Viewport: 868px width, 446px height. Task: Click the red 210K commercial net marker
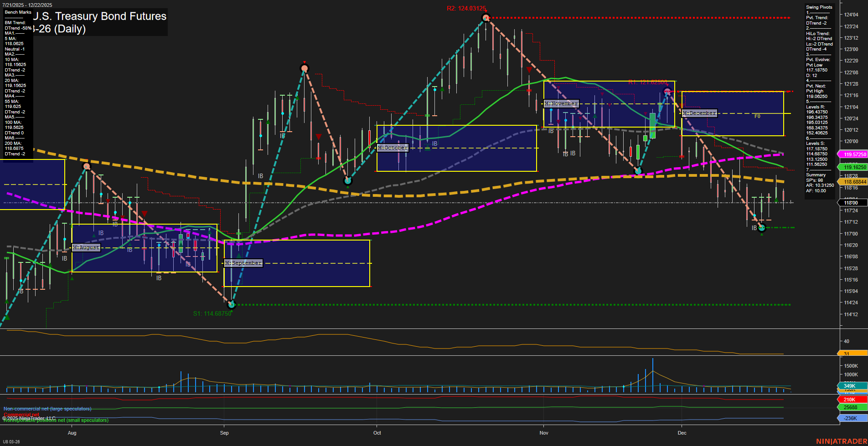click(x=849, y=400)
